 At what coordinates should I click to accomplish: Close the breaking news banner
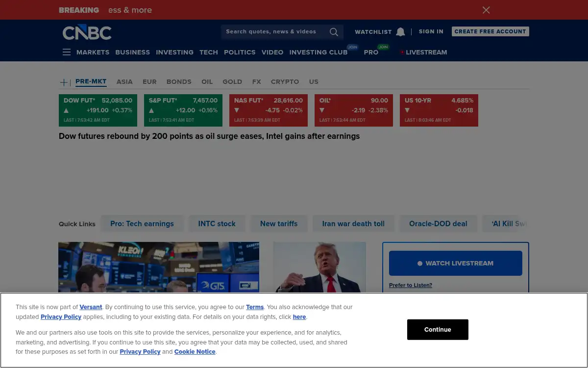(486, 10)
